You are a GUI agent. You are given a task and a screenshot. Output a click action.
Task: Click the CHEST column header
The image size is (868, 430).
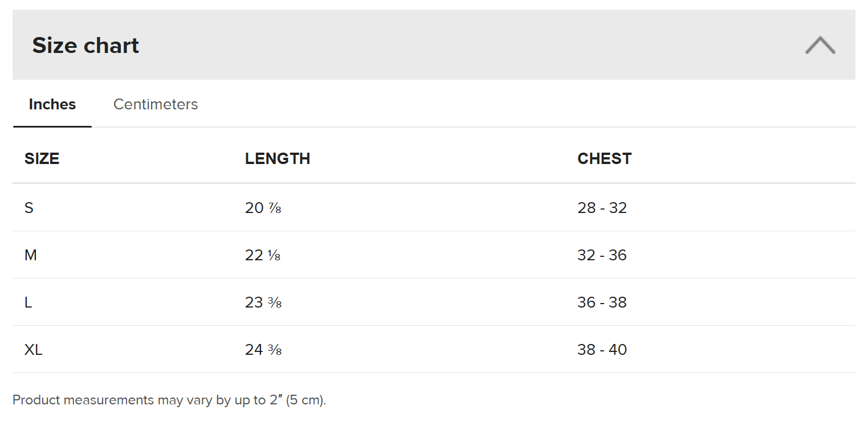click(604, 158)
